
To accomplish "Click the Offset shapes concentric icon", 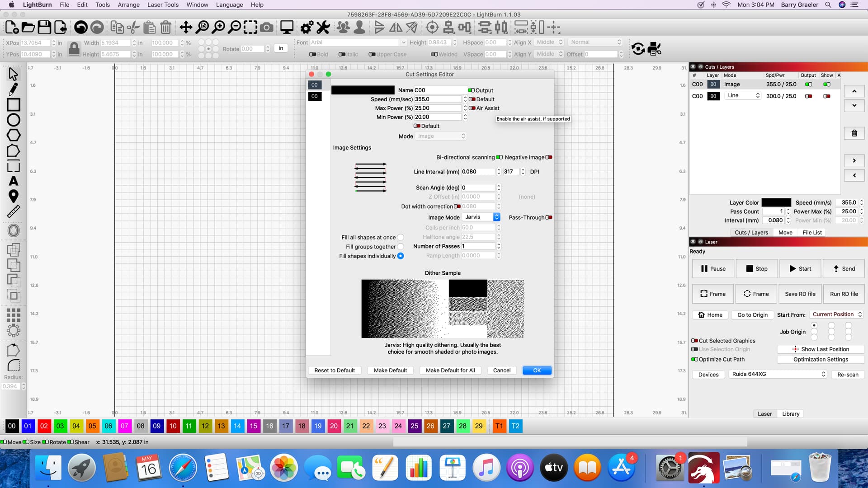I will click(x=14, y=230).
